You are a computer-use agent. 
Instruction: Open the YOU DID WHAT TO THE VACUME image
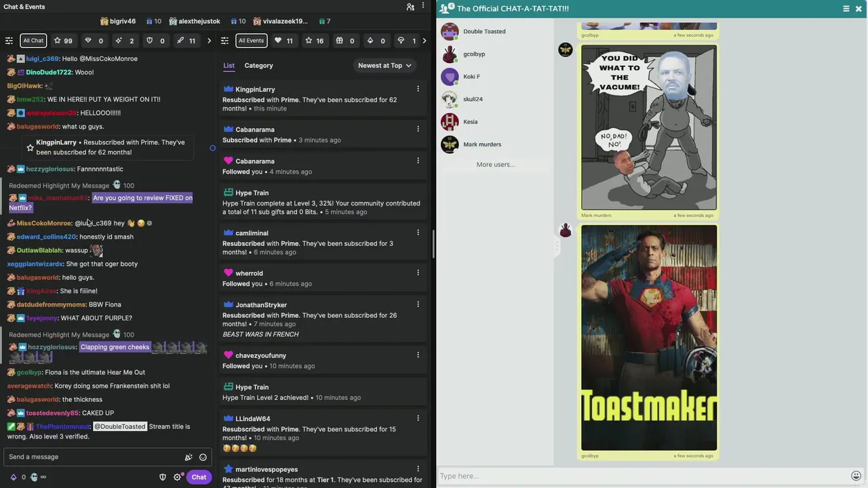649,128
